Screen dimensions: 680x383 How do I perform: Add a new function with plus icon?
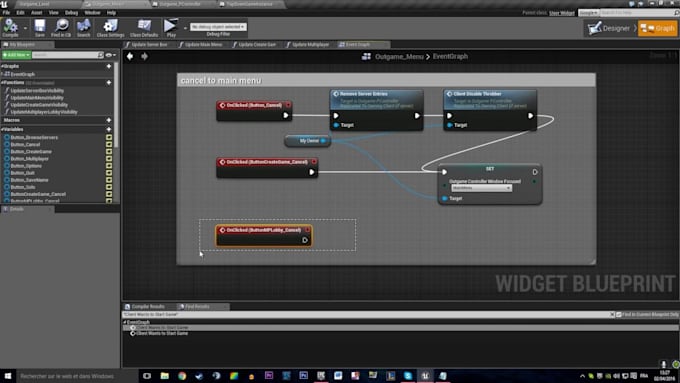[109, 82]
